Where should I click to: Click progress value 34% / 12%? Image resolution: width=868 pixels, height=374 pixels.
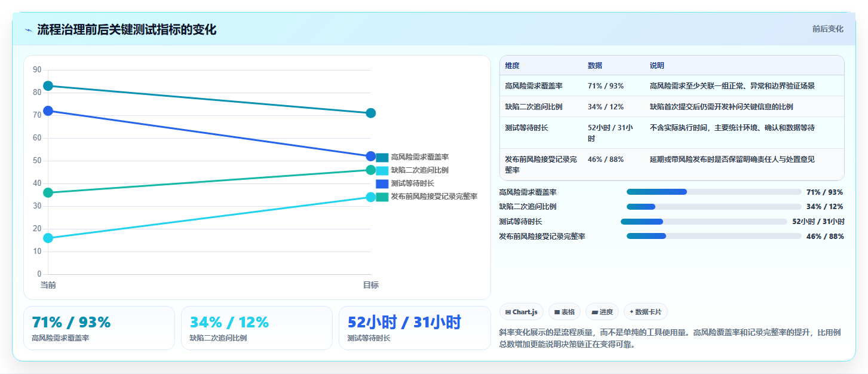coord(825,207)
